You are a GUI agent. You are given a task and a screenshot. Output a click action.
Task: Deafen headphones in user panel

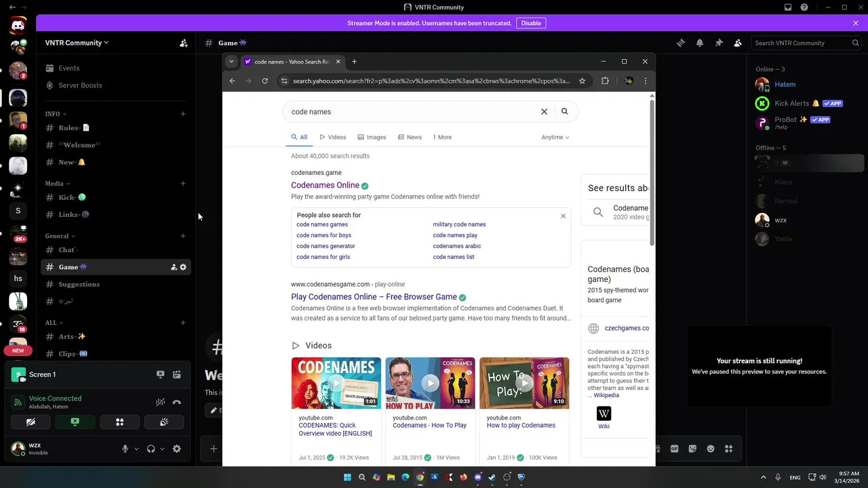pyautogui.click(x=151, y=449)
